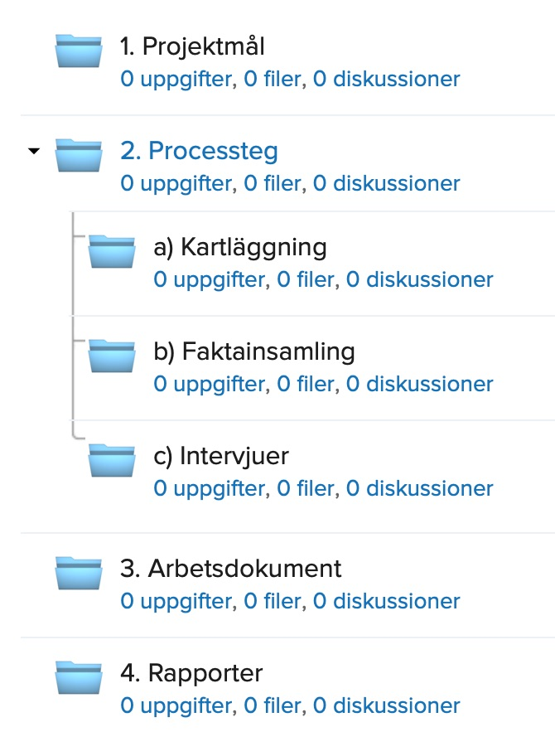
Task: Select the a) Kartläggning folder icon
Action: [x=111, y=251]
